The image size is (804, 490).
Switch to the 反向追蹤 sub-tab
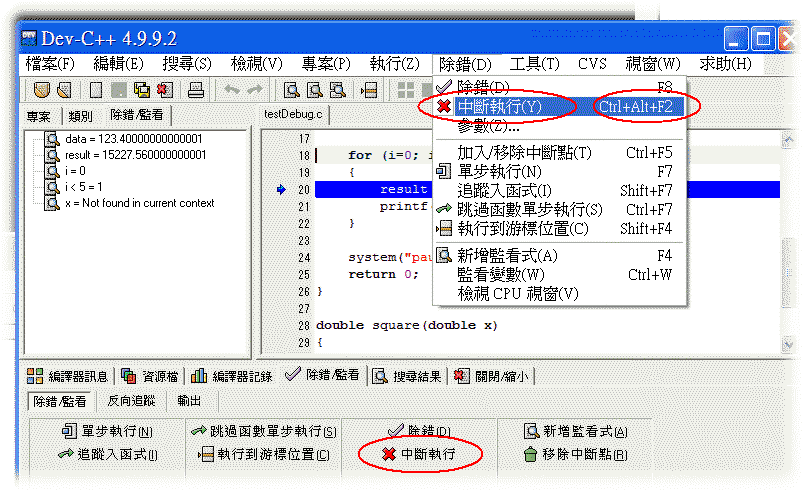pyautogui.click(x=131, y=401)
